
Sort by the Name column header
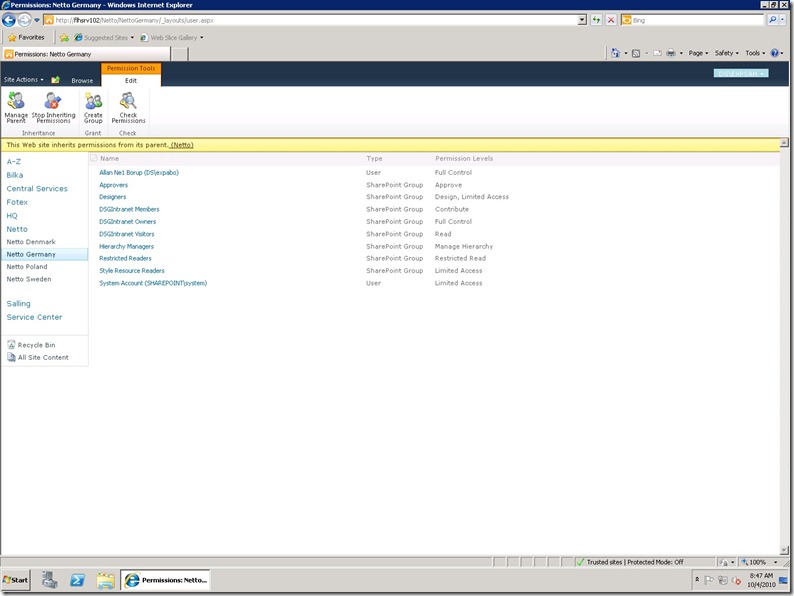pyautogui.click(x=109, y=158)
